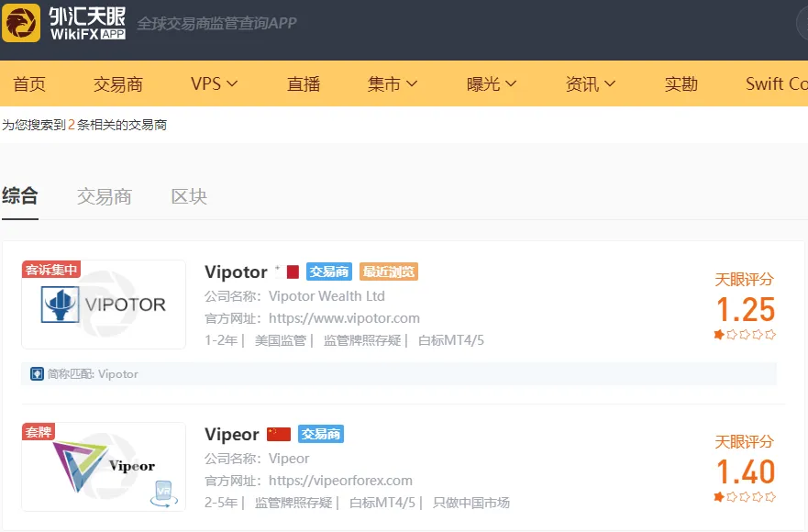Open the Vipeor logo thumbnail
Image resolution: width=808 pixels, height=532 pixels.
104,467
